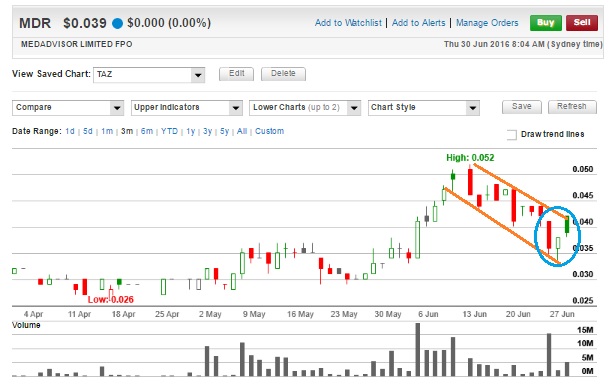Open the Add to Watchlist link
Viewport: 616px width, 386px height.
point(348,23)
